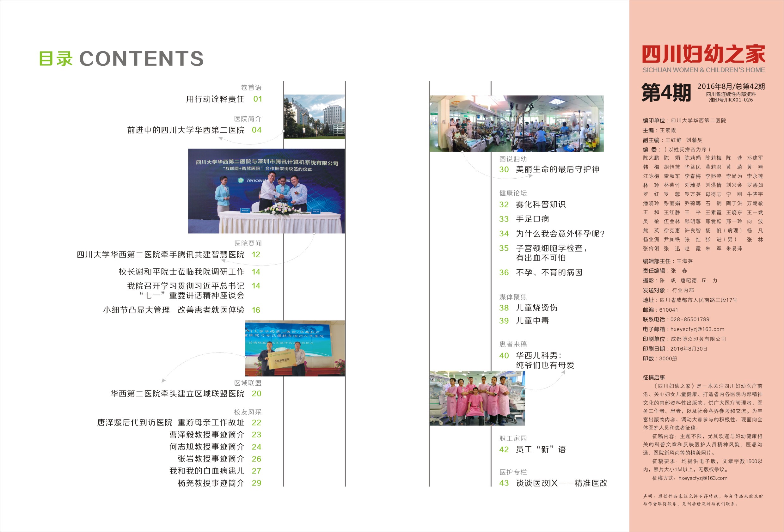Click the entry '四川大学华西第二医院牵手腾讯共建智慧医院'
The width and height of the screenshot is (784, 532).
point(161,255)
